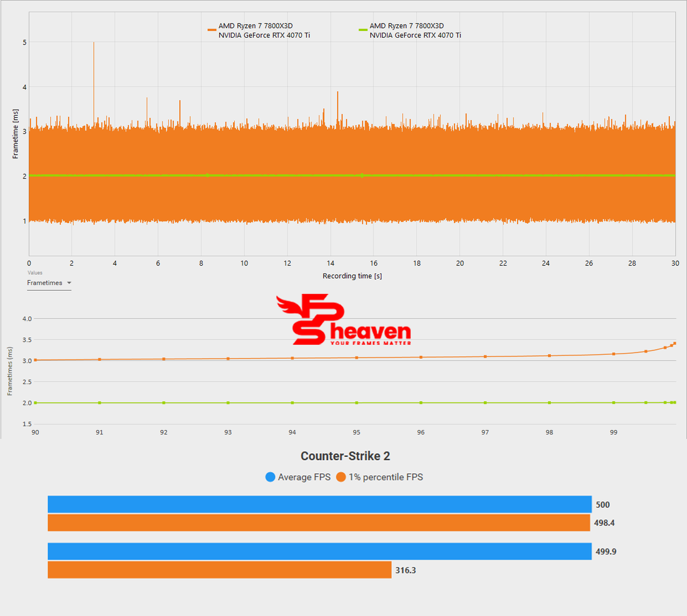Toggle the green Ryzen 7 7800X3D legend entry
Screen dimensions: 687x616
[x=410, y=30]
